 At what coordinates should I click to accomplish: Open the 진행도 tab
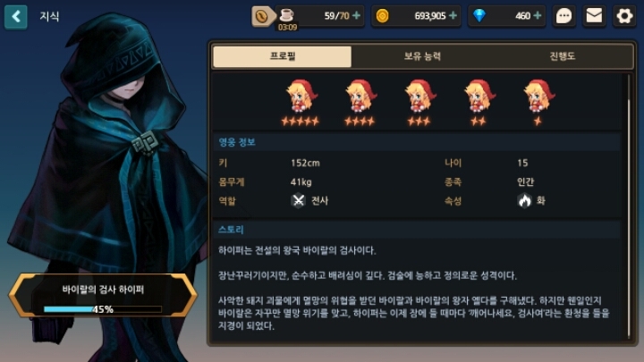(x=563, y=56)
